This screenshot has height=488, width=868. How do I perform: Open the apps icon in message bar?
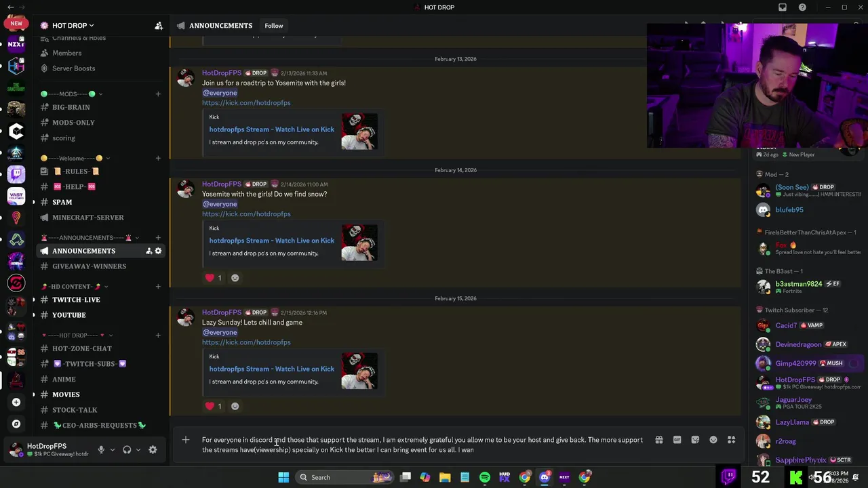click(732, 440)
